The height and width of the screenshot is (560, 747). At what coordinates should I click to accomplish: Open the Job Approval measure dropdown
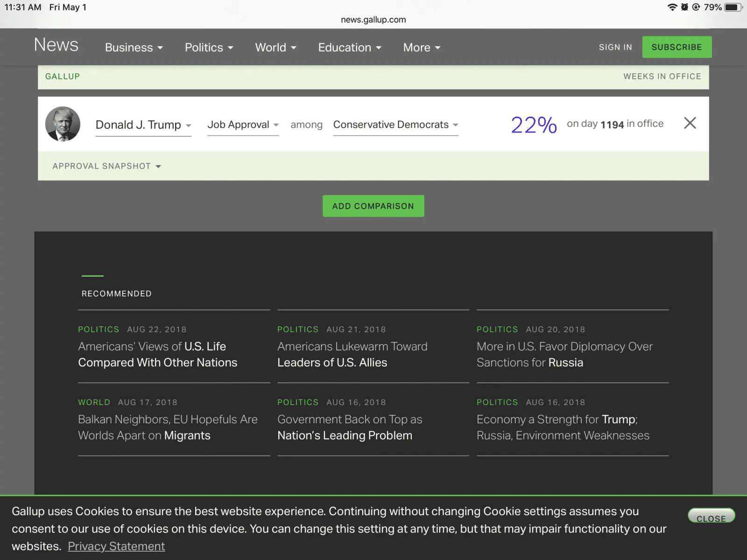pos(243,125)
